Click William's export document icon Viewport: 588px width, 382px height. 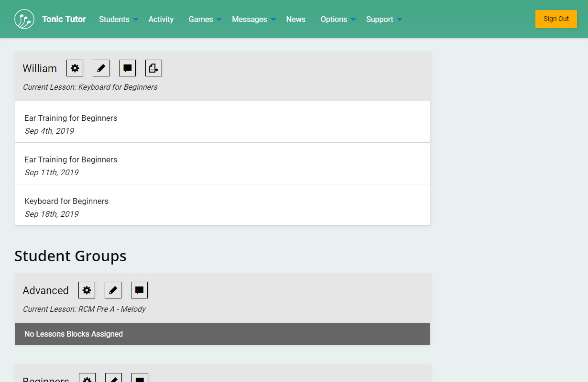pos(153,68)
